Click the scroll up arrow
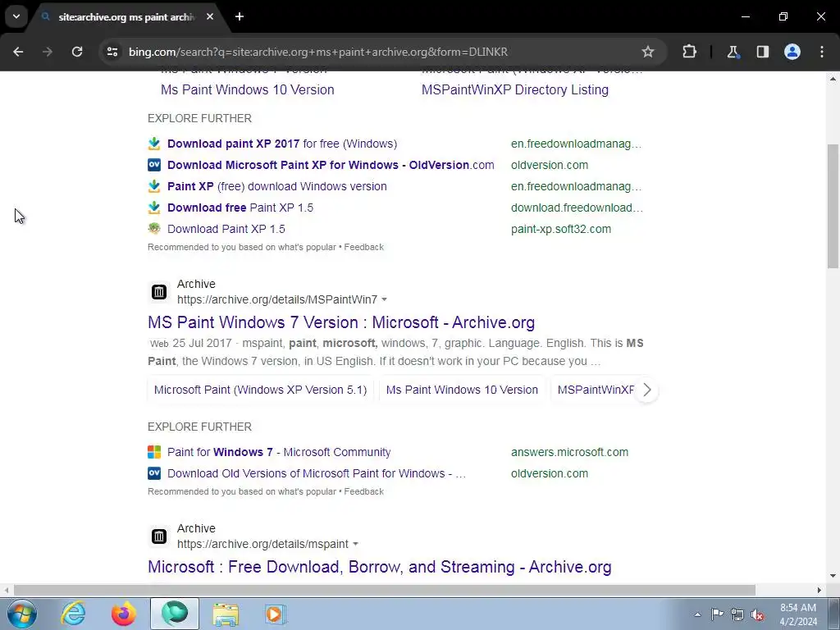Image resolution: width=840 pixels, height=630 pixels. pyautogui.click(x=833, y=79)
